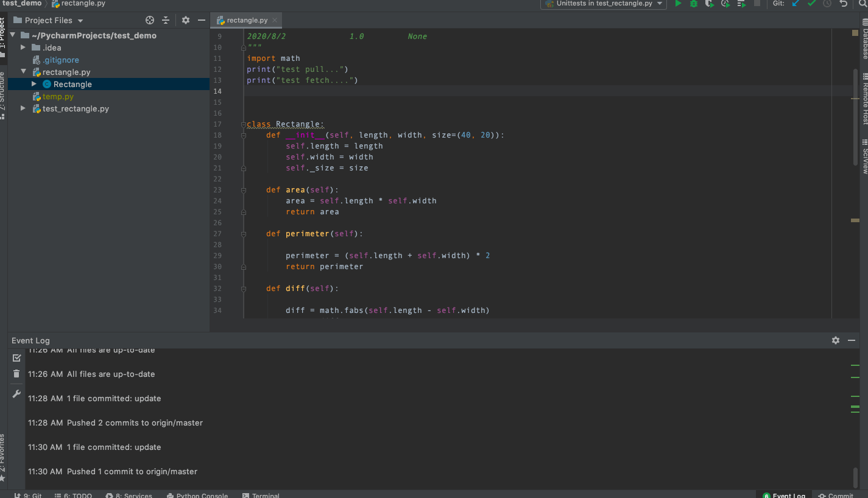
Task: Click the profiler run icon
Action: click(x=725, y=4)
